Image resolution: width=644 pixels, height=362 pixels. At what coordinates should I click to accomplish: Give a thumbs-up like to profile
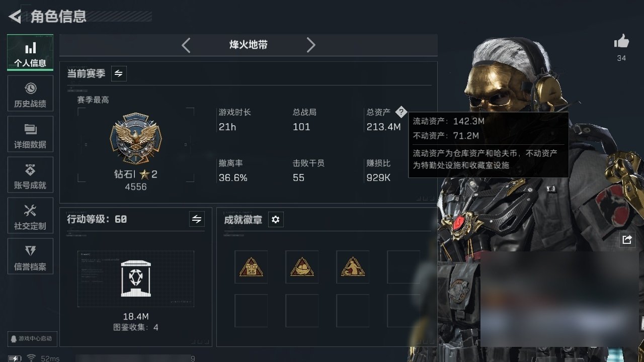[621, 42]
